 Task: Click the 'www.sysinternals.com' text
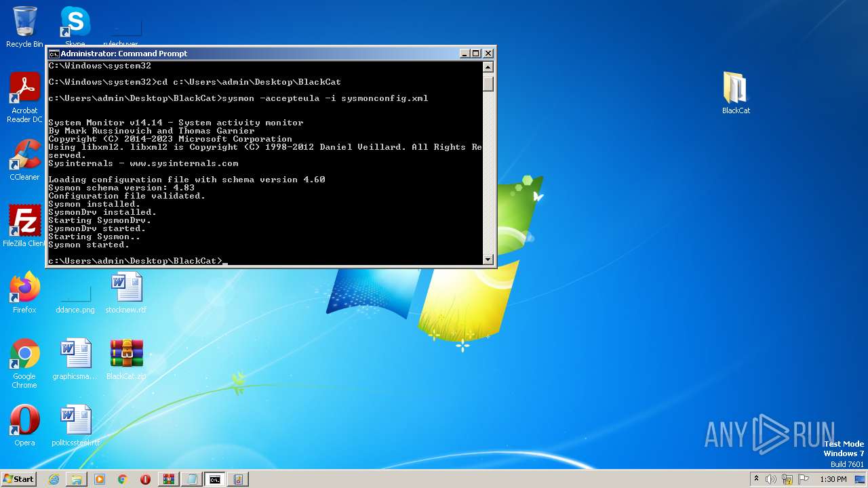[x=184, y=163]
